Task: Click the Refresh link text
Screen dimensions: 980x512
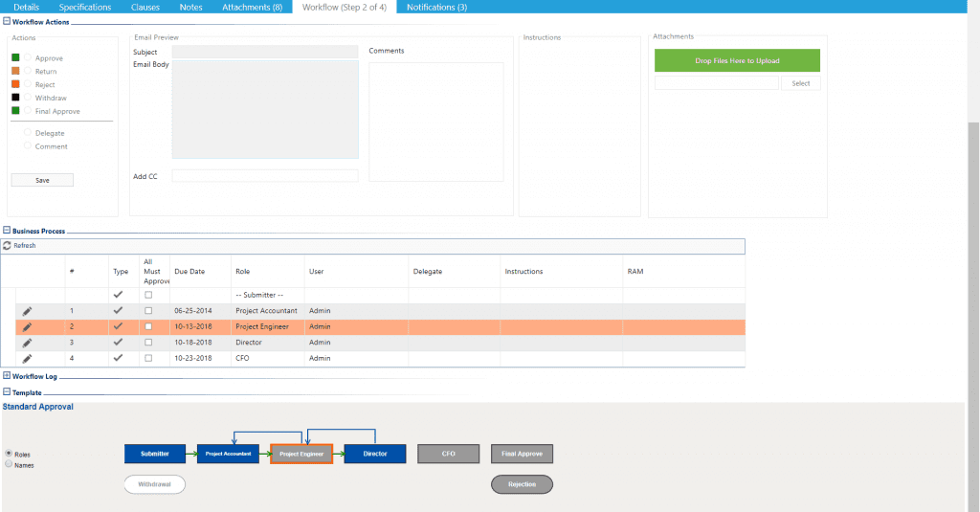Action: point(24,246)
